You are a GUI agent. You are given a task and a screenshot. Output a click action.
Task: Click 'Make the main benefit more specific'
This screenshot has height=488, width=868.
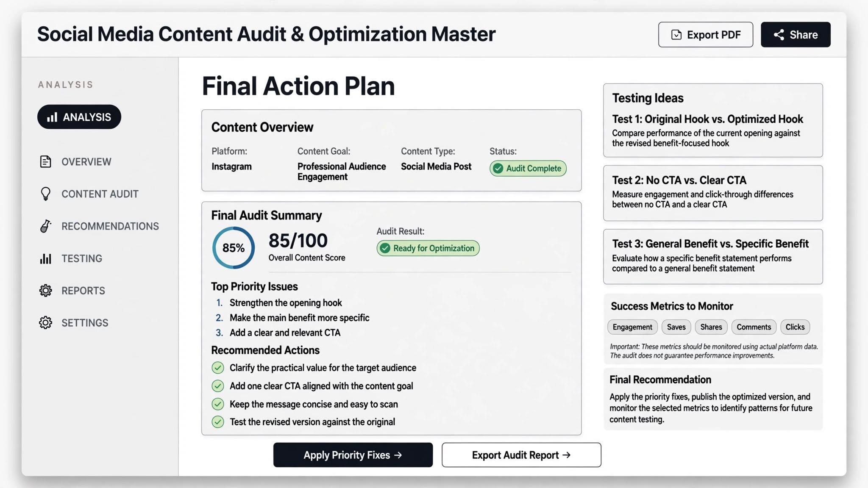point(299,318)
